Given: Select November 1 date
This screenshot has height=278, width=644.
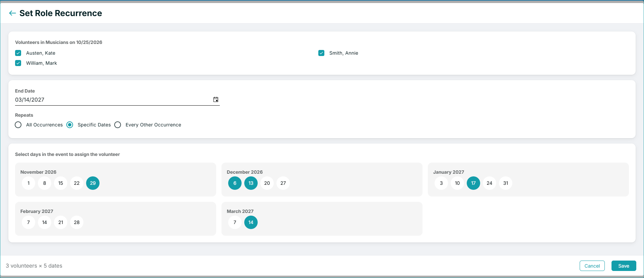Looking at the screenshot, I should 28,183.
